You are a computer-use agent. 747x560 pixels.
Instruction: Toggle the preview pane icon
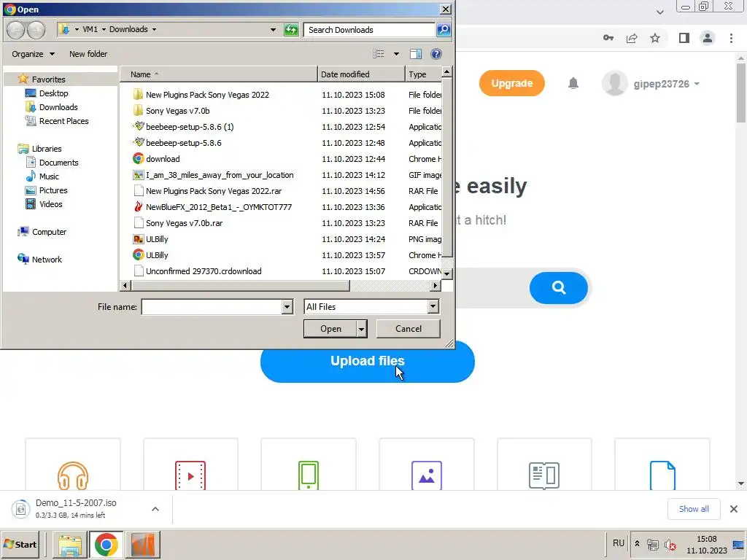(x=416, y=54)
